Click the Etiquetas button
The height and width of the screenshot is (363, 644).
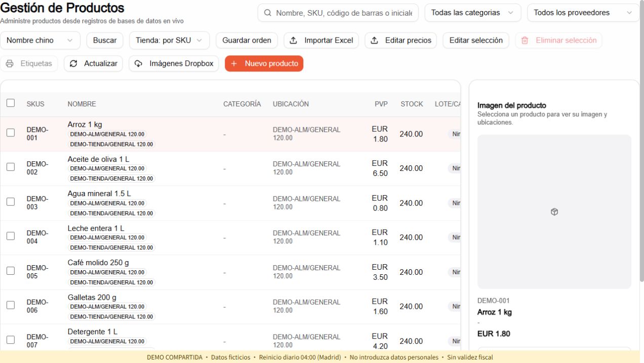point(29,64)
